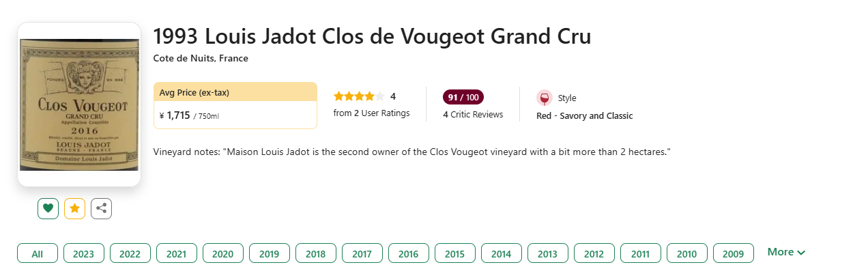Click the star rating icons
The height and width of the screenshot is (280, 868).
tap(359, 96)
